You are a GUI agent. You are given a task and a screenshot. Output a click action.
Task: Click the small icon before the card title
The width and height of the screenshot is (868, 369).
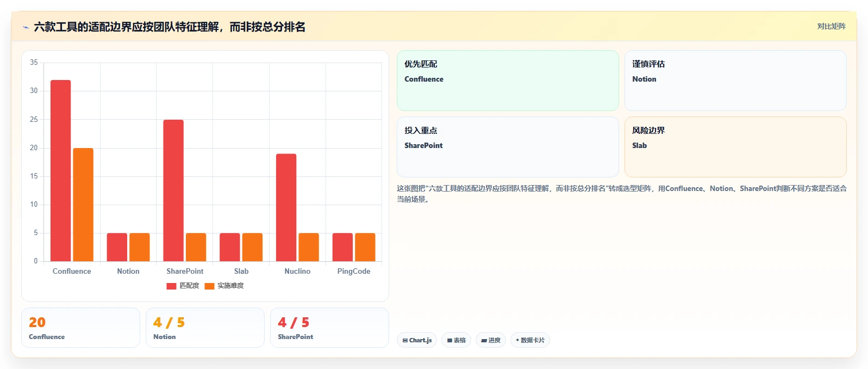[26, 27]
